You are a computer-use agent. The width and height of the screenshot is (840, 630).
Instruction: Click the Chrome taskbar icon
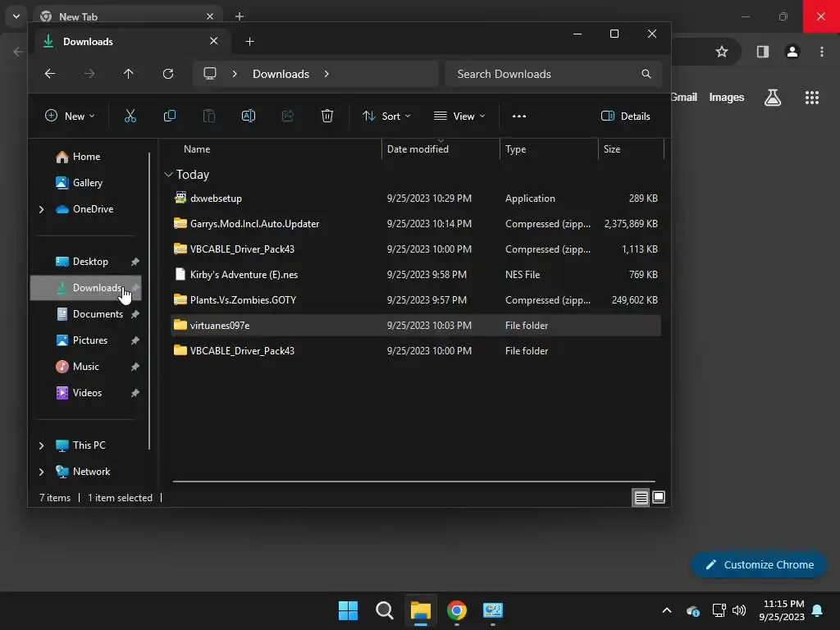point(457,610)
